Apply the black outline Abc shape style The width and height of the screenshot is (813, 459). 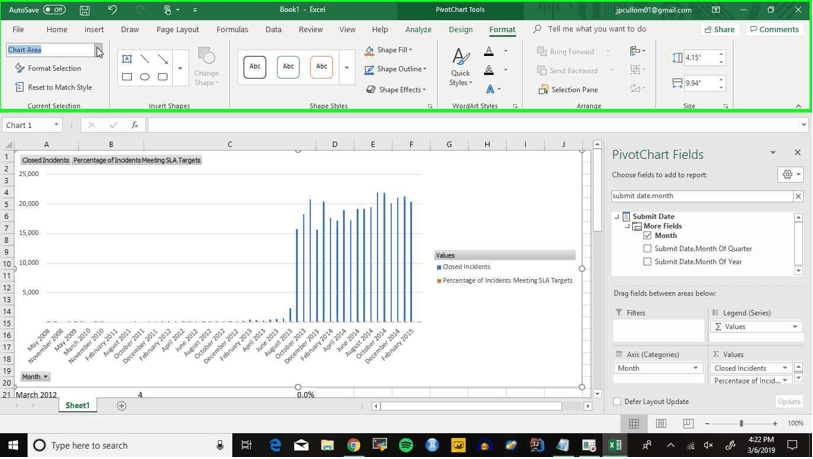point(255,67)
